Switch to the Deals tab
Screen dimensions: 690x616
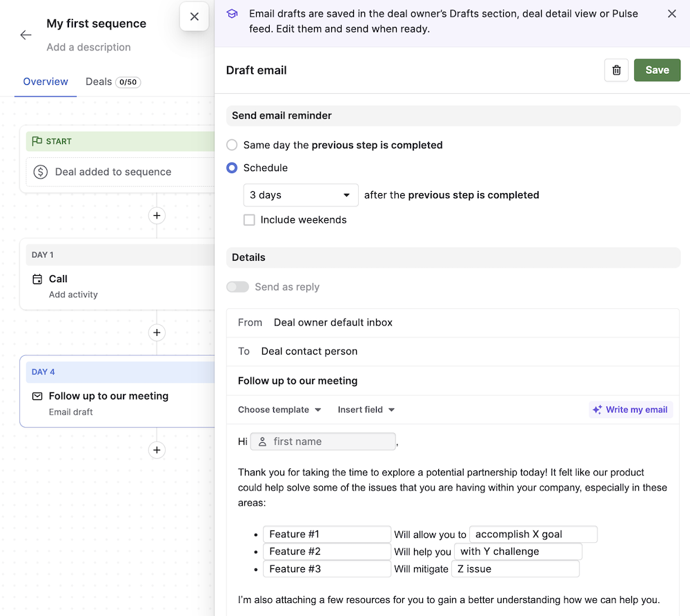click(99, 81)
